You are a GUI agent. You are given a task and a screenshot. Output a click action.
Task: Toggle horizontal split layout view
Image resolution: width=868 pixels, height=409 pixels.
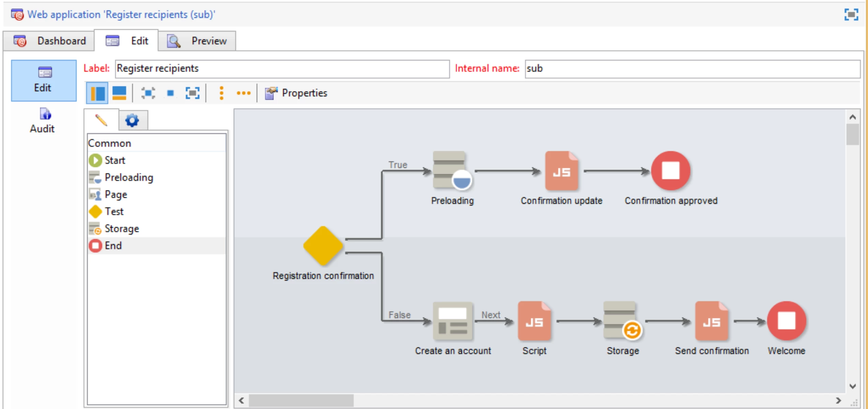(119, 93)
